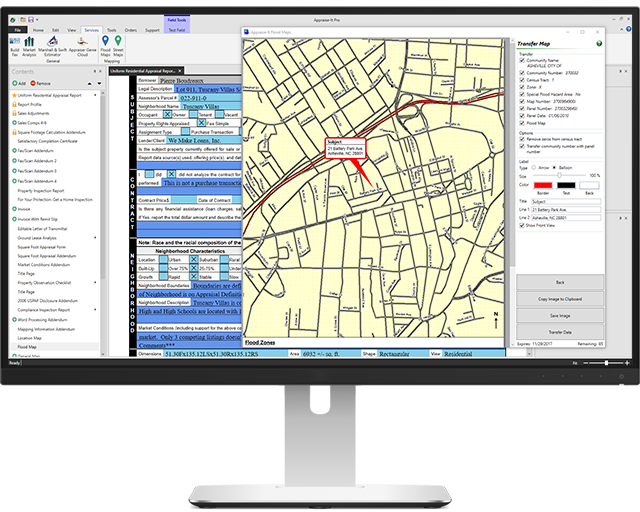640x512 pixels.
Task: Click the Back button in Transfer Map
Action: (x=560, y=282)
